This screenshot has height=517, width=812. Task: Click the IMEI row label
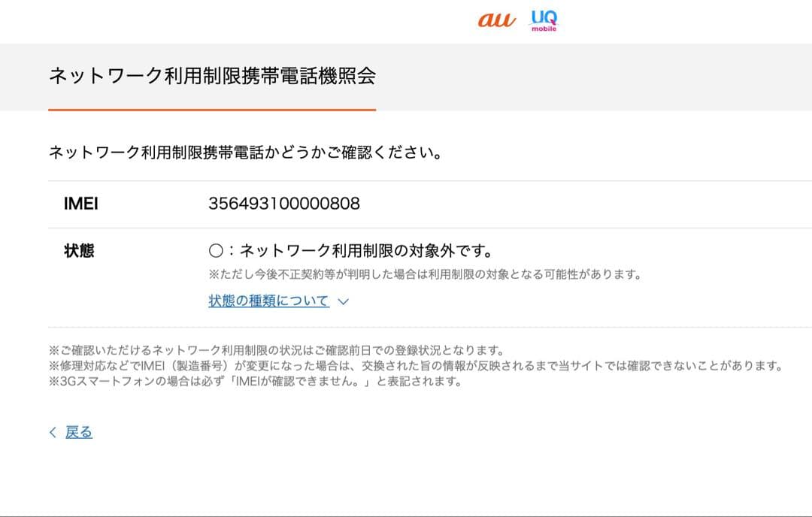tap(81, 204)
